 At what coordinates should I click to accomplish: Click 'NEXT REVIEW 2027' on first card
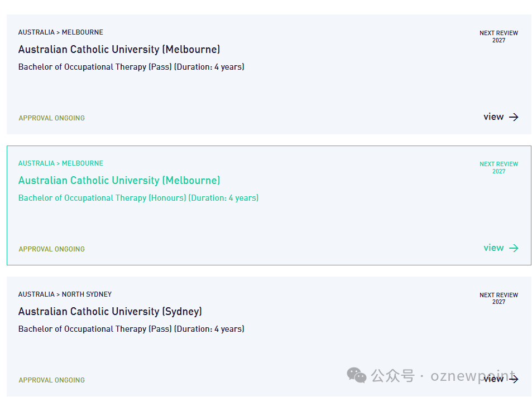pos(499,36)
